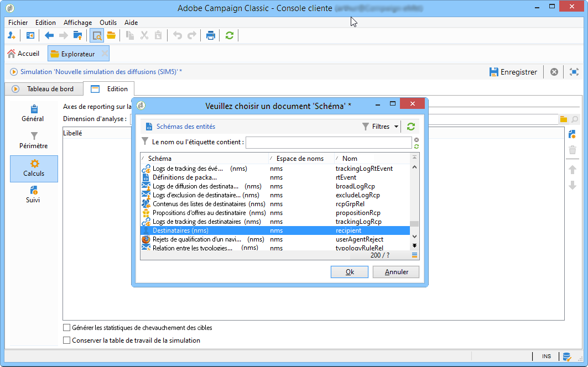Move item down with the arrow icon
Viewport: 588px width, 367px height.
click(573, 185)
